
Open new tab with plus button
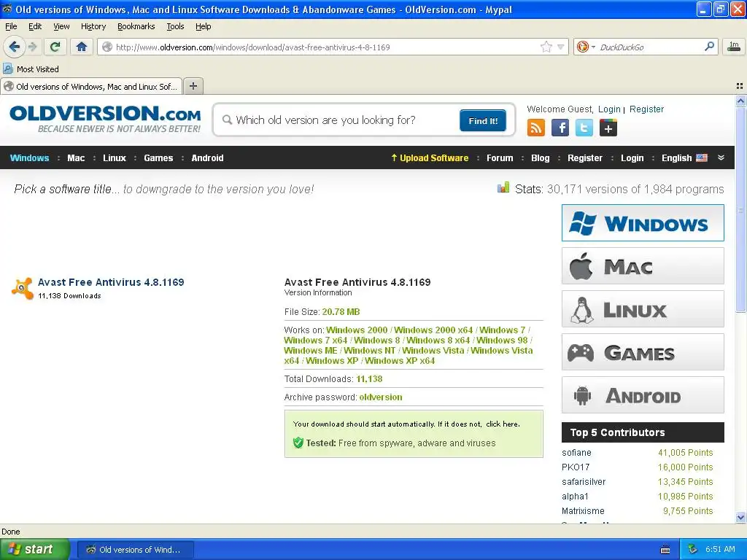pos(193,86)
